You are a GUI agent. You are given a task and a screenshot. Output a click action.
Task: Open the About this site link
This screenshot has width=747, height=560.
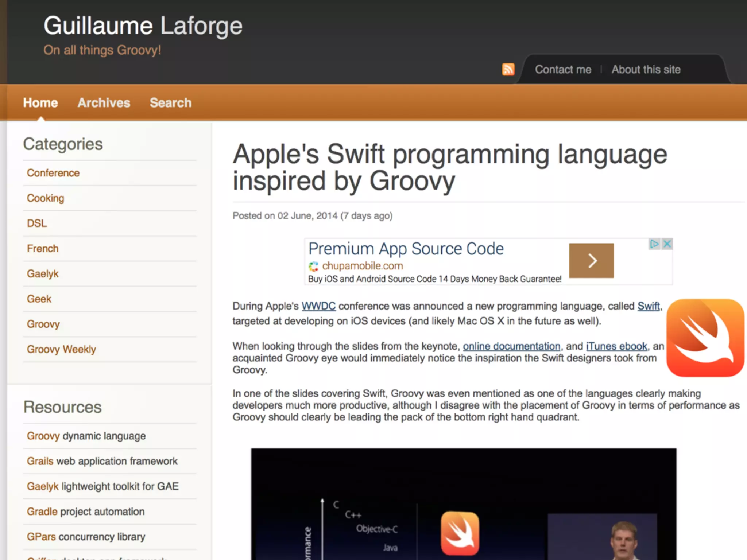point(646,70)
